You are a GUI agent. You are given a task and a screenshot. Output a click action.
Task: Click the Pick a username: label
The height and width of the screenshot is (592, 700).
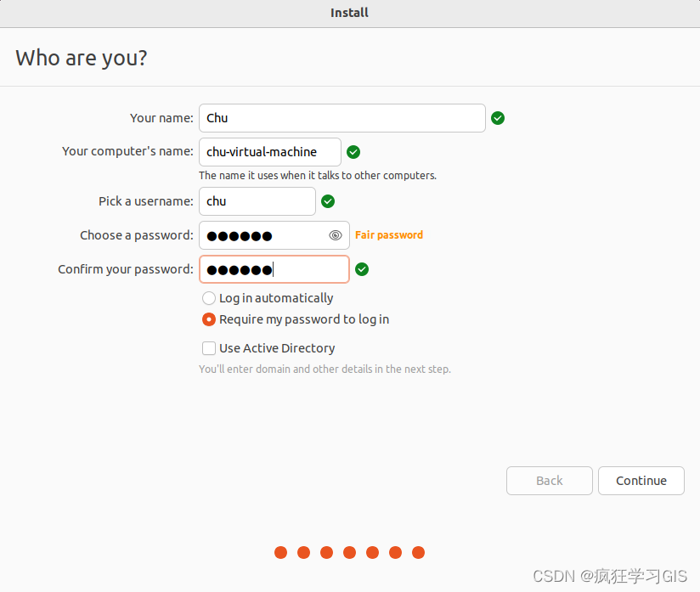click(146, 201)
